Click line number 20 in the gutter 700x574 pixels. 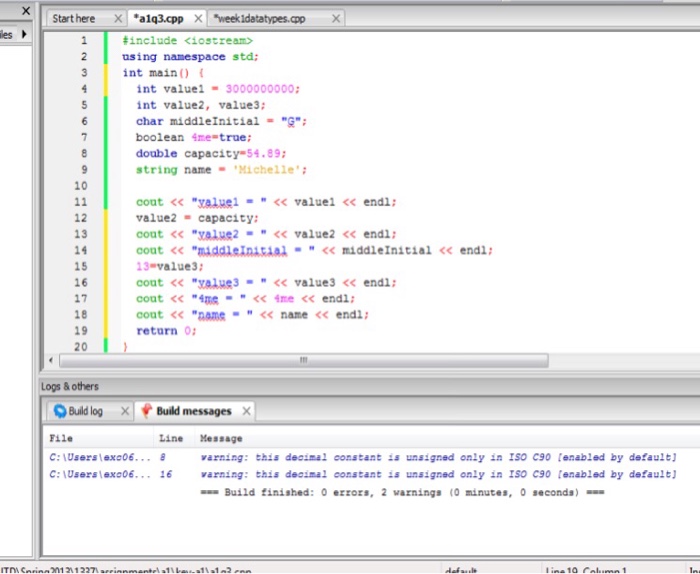81,346
